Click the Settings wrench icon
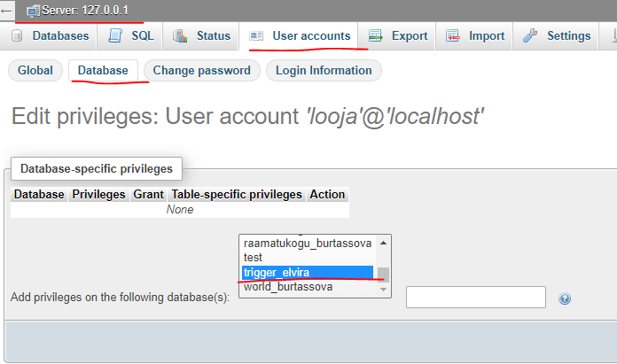This screenshot has width=617, height=364. 530,36
